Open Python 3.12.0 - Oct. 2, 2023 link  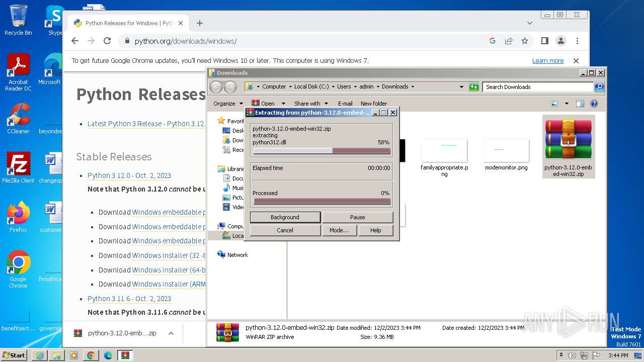(129, 175)
